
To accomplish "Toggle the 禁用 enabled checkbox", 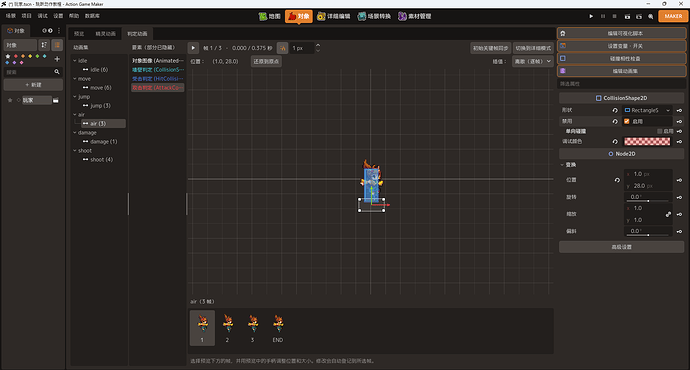I will point(627,121).
